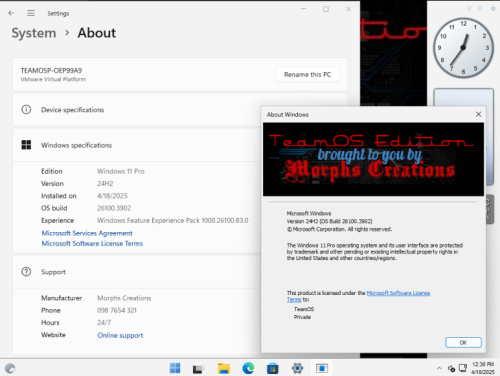The image size is (500, 376).
Task: Click the Device specifications info icon
Action: [x=26, y=109]
